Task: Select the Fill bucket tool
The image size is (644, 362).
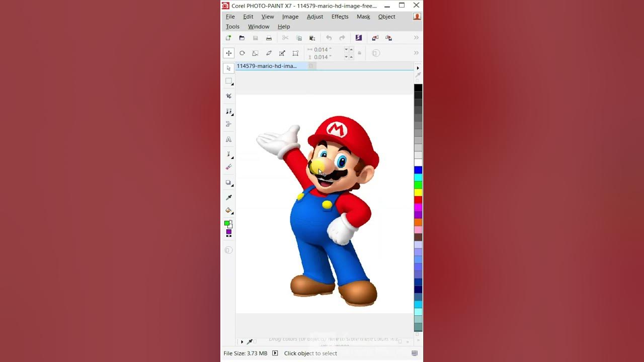Action: click(228, 211)
